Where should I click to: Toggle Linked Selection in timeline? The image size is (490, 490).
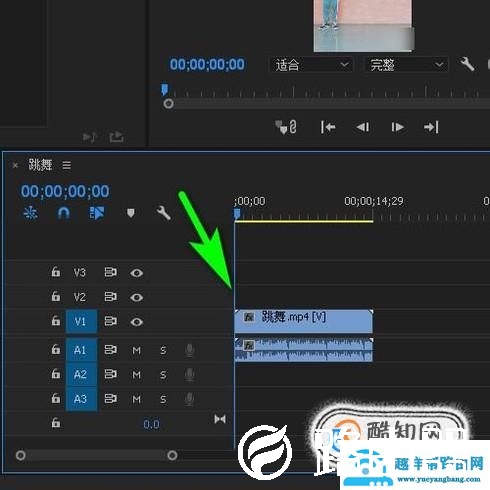point(97,213)
